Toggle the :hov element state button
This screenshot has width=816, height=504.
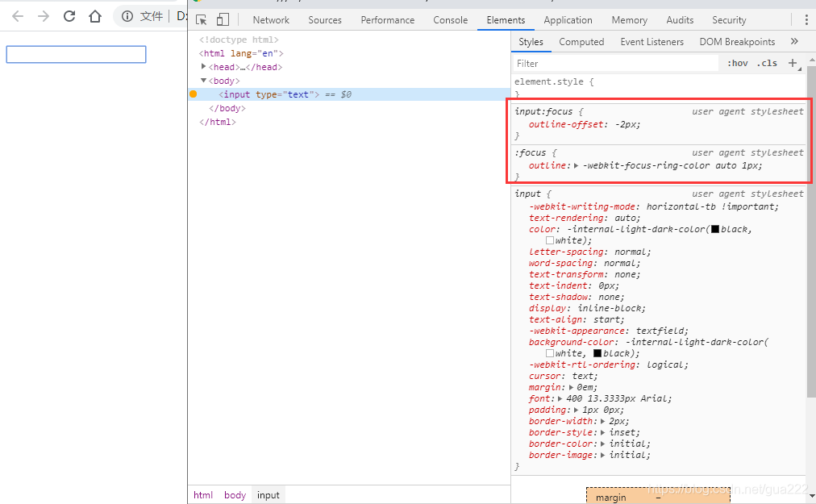(x=738, y=63)
